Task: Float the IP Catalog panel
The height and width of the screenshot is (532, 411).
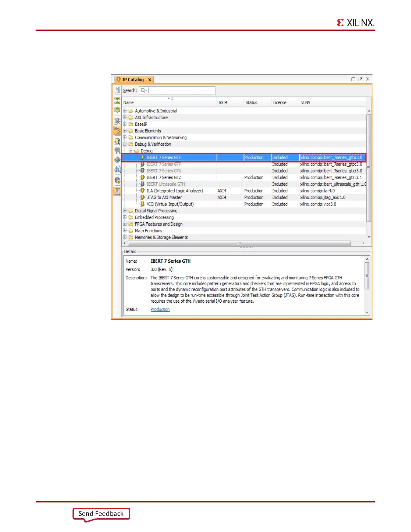Action: click(x=360, y=79)
